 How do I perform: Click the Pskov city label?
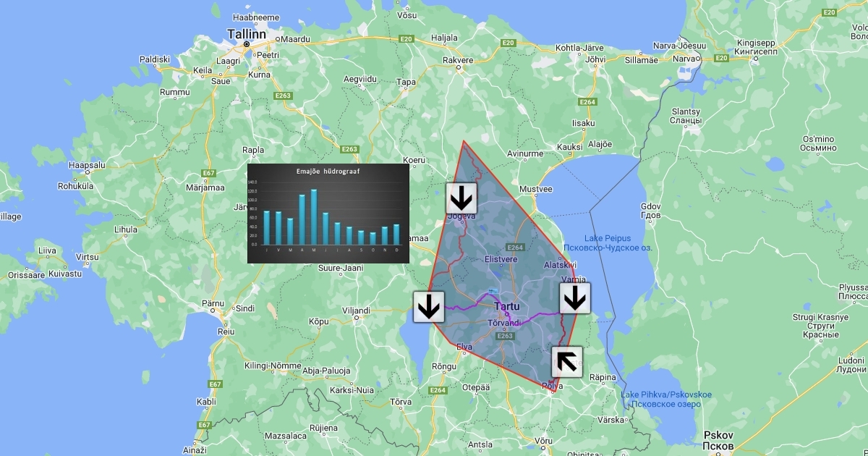(x=720, y=435)
